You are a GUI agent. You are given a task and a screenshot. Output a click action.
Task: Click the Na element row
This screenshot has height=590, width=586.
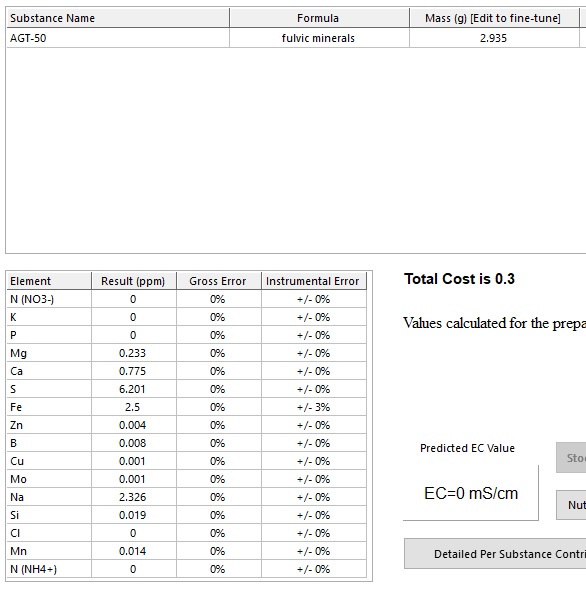coord(186,497)
